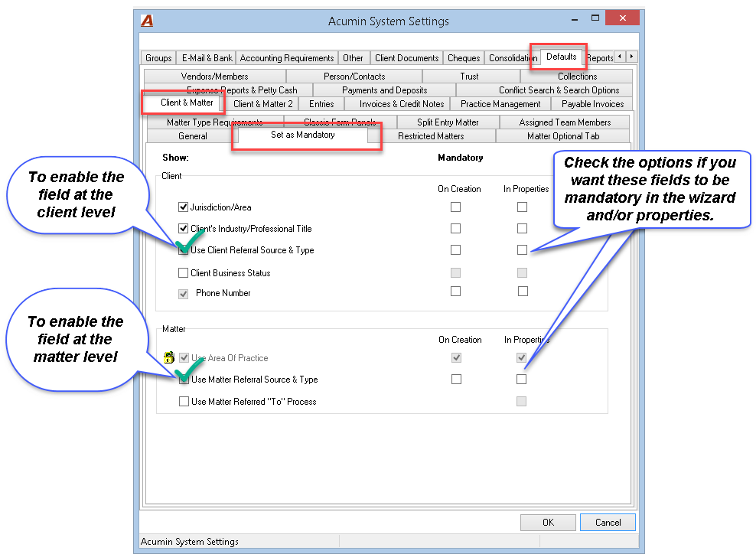Uncheck Client's Industry/Professional Title checkbox
756x554 pixels.
[183, 229]
